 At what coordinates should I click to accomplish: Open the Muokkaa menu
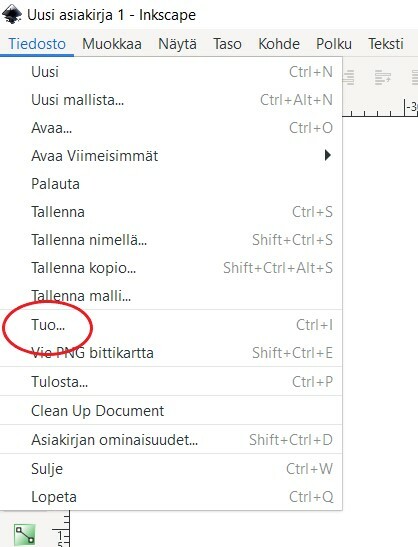coord(112,44)
